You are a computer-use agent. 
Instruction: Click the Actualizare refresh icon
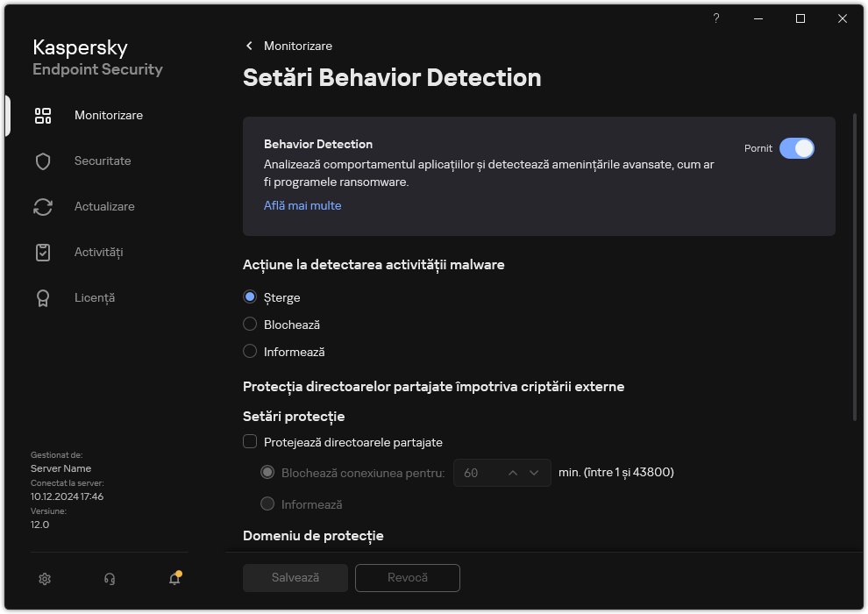pos(43,207)
